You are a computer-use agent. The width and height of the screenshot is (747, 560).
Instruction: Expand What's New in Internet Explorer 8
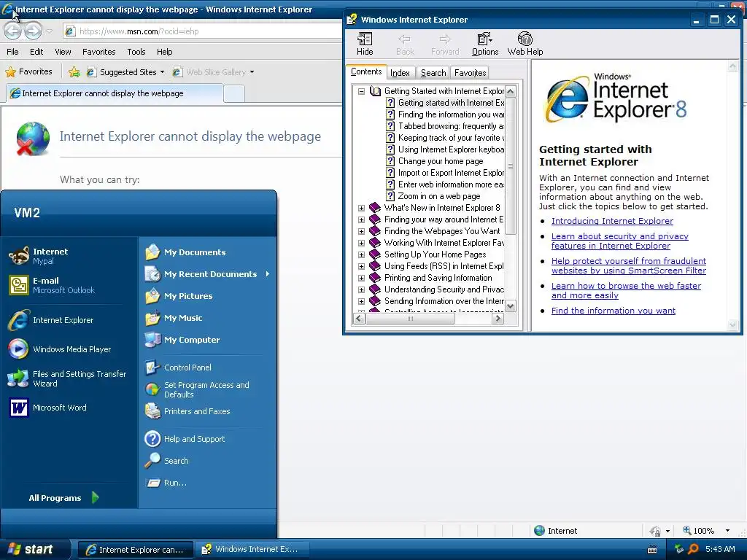click(362, 208)
